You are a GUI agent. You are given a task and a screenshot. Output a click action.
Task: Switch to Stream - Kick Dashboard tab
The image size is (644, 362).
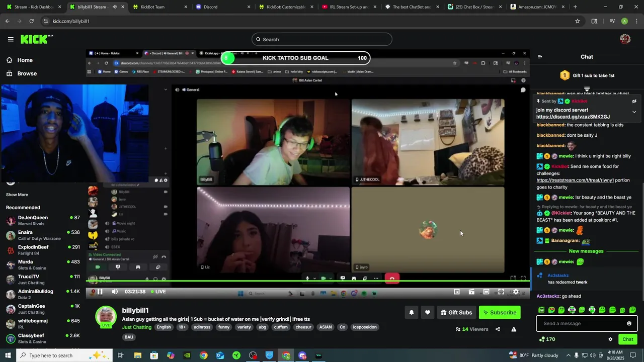(x=33, y=7)
